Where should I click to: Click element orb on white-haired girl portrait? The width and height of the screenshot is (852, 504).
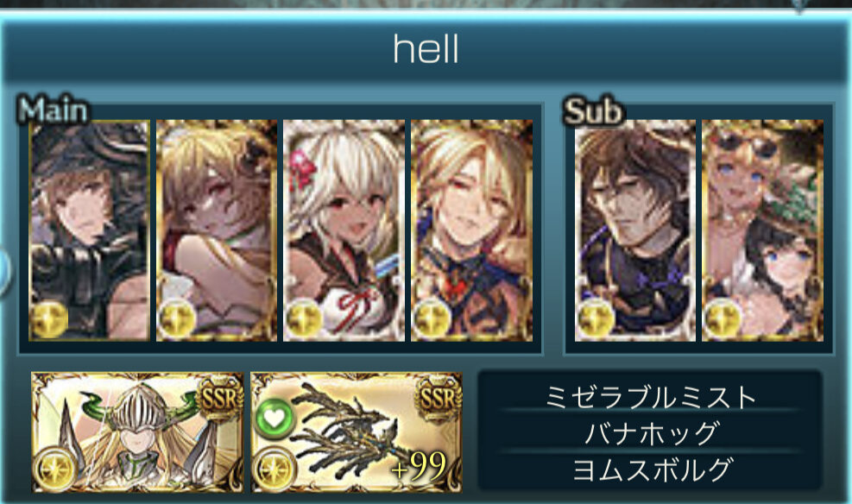(303, 320)
